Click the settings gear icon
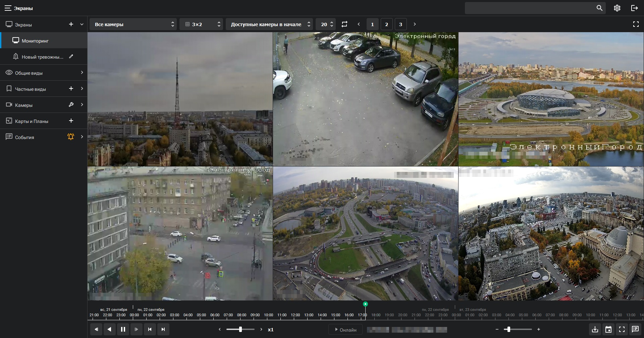 [x=617, y=8]
